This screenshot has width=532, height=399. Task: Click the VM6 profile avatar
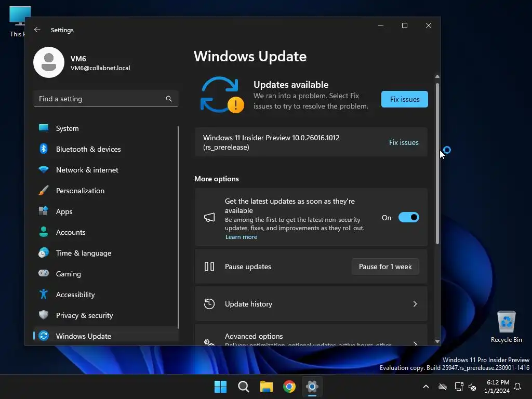pyautogui.click(x=49, y=62)
